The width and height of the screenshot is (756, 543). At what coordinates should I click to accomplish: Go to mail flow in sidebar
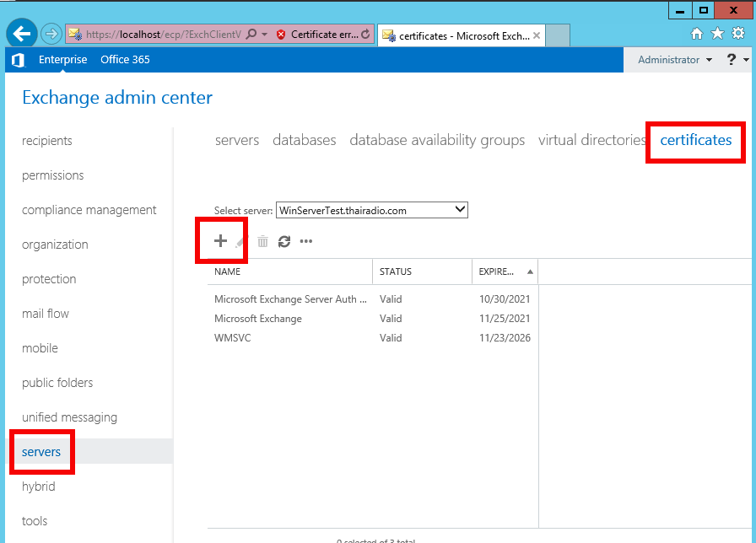pyautogui.click(x=46, y=314)
